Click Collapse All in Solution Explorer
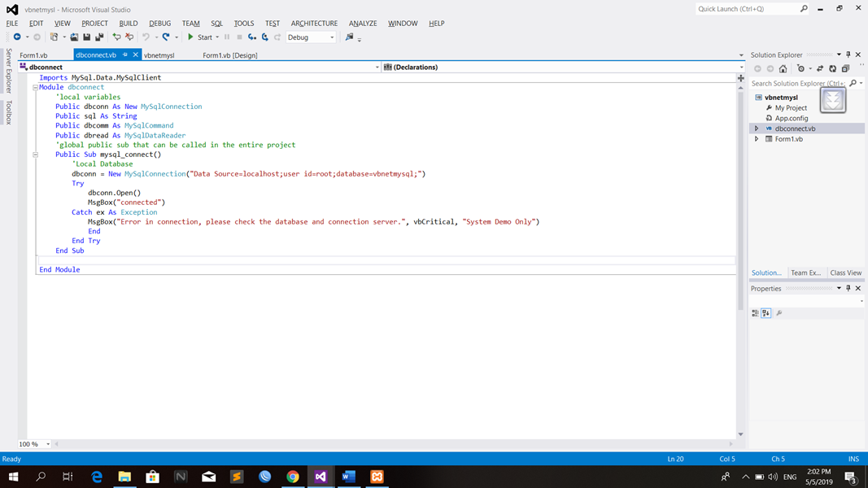 pyautogui.click(x=845, y=68)
